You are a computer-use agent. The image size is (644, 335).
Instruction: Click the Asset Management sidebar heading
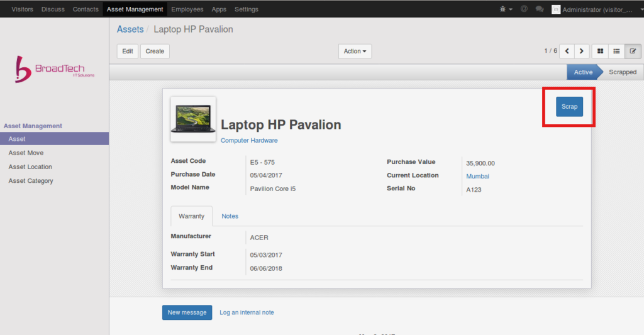coord(33,126)
